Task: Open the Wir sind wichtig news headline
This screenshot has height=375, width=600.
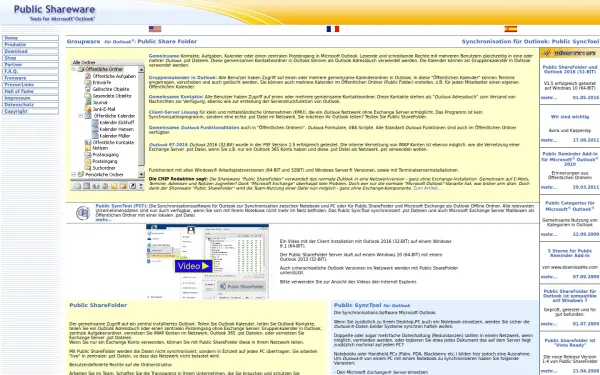Action: click(570, 117)
